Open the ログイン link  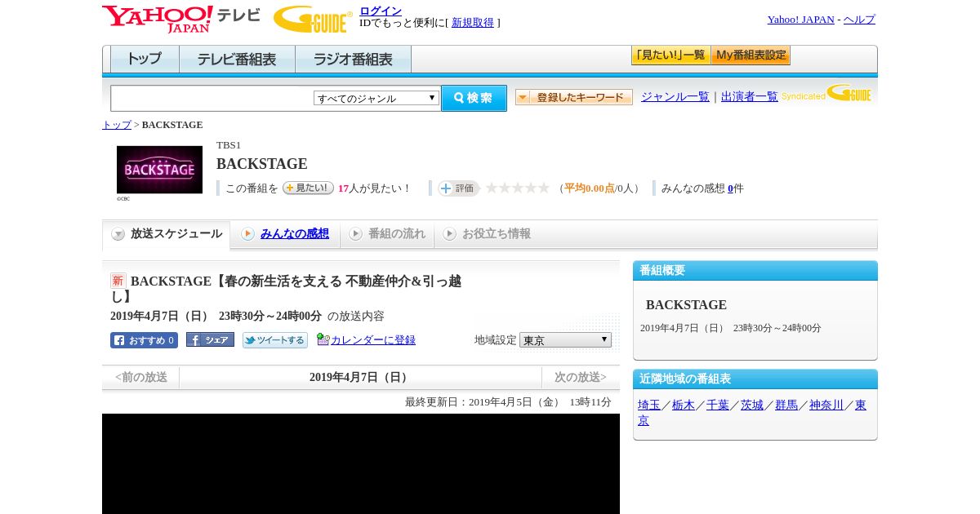381,11
